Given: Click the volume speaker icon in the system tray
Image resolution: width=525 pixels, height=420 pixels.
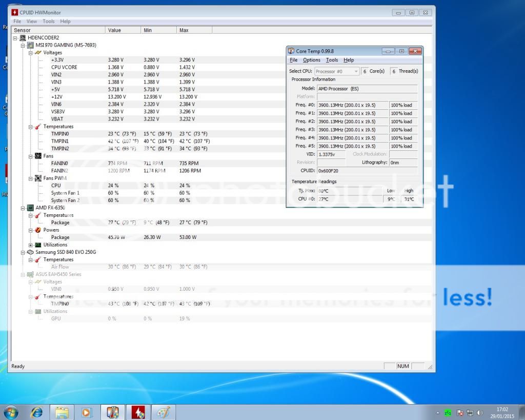Looking at the screenshot, I should (480, 413).
